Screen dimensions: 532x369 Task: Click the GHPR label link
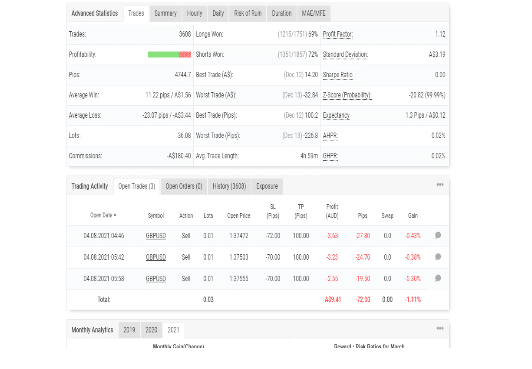click(x=330, y=156)
